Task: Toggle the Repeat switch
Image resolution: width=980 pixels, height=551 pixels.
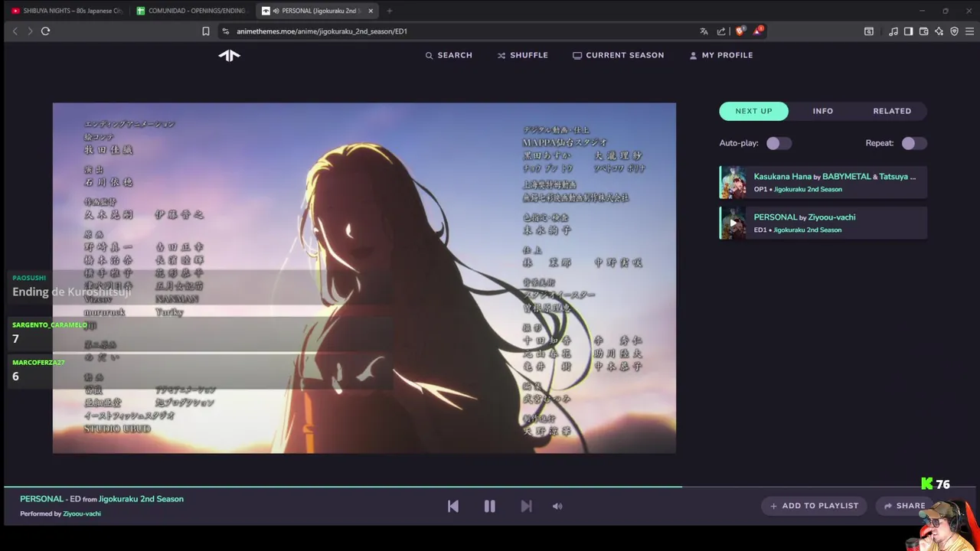Action: [x=914, y=143]
